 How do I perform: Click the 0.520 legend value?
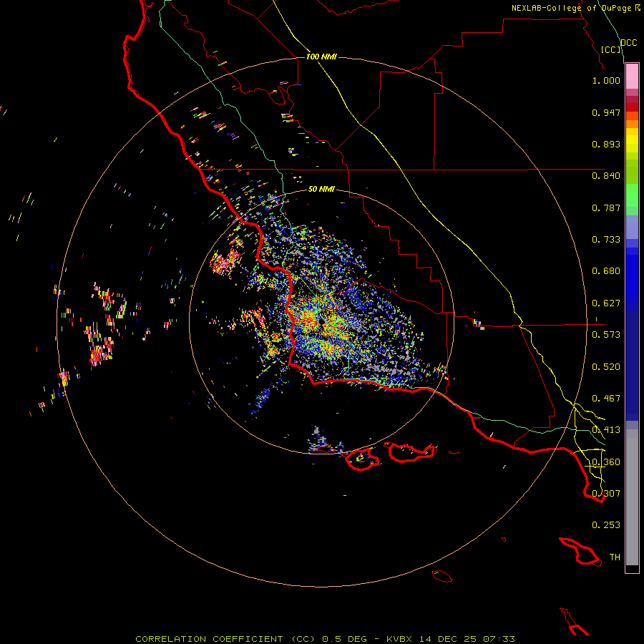606,367
